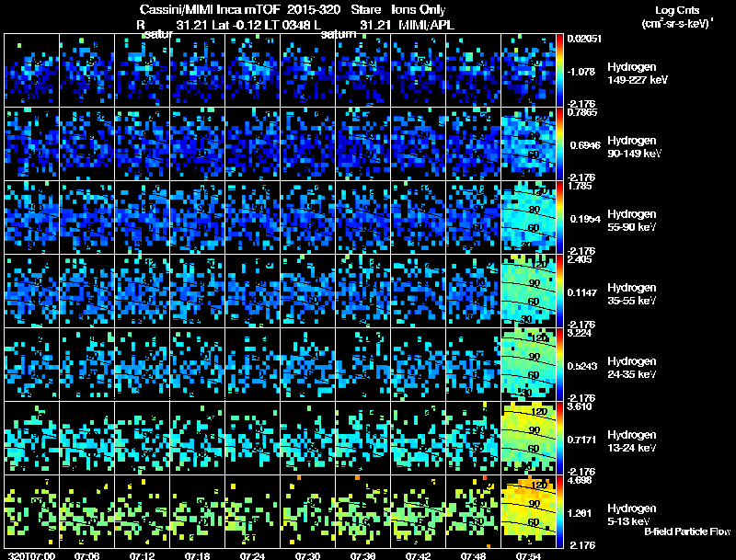
Task: Open the 5-13 keV image at 07:54
Action: [x=528, y=512]
